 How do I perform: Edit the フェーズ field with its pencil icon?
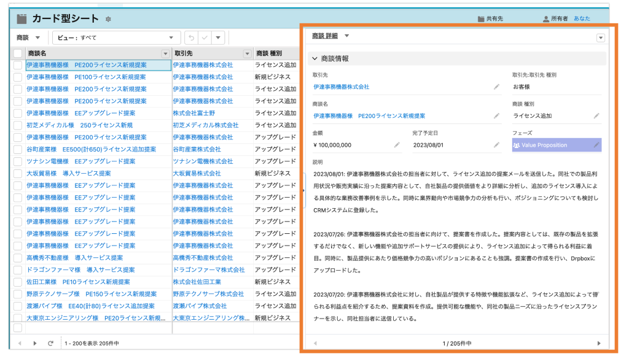(596, 145)
